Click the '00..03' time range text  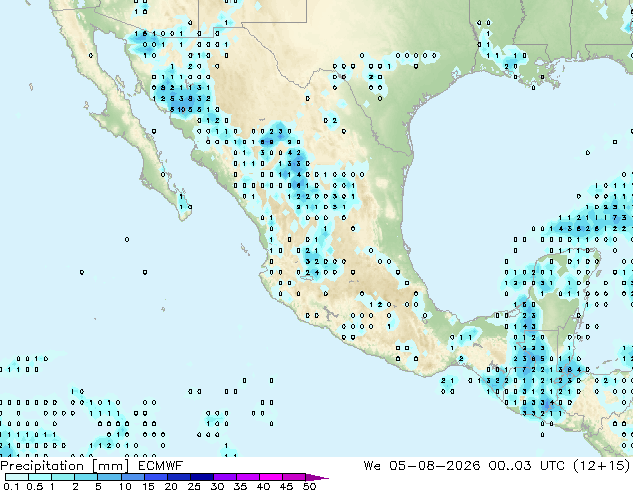click(510, 466)
